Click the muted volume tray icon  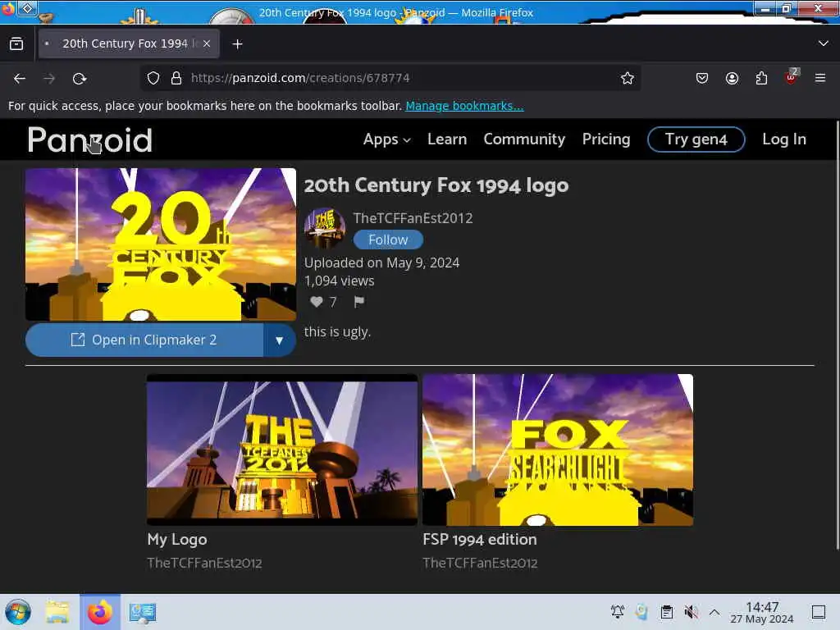coord(691,611)
